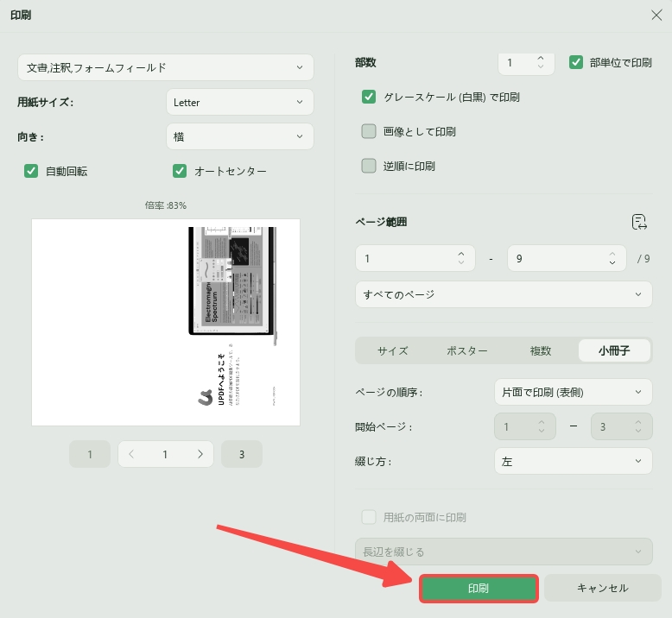
Task: Switch to サイズ tab
Action: 392,350
